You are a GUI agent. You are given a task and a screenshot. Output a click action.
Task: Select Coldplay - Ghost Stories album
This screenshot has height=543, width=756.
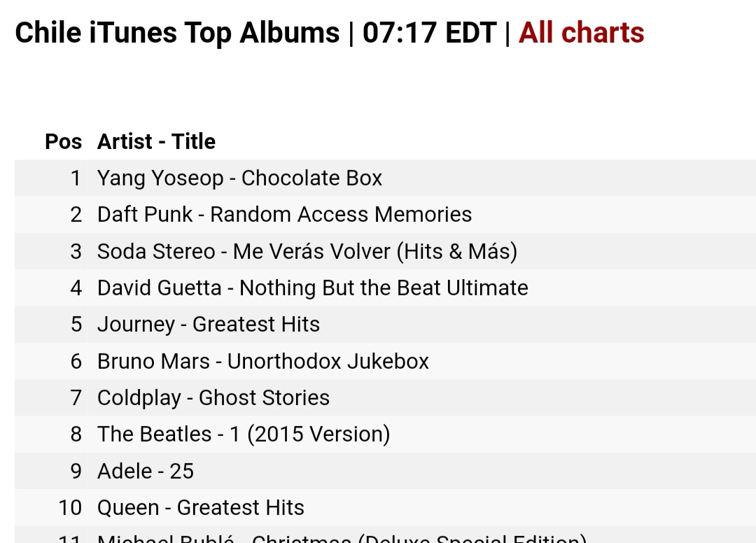pos(213,397)
